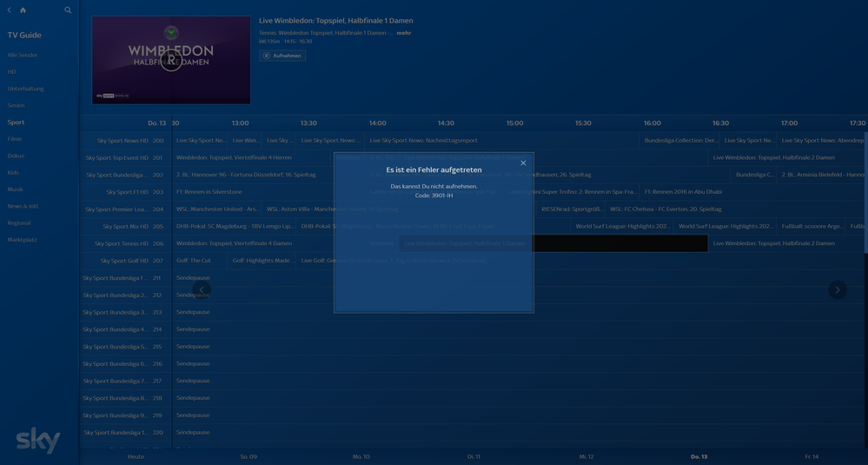The width and height of the screenshot is (868, 465).
Task: Click the Aufnehmen record button
Action: click(282, 56)
